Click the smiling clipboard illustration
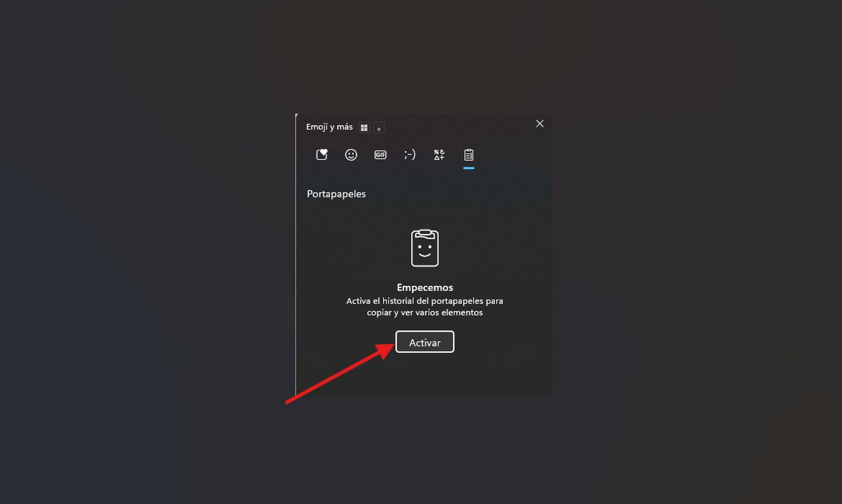This screenshot has height=504, width=842. coord(425,248)
